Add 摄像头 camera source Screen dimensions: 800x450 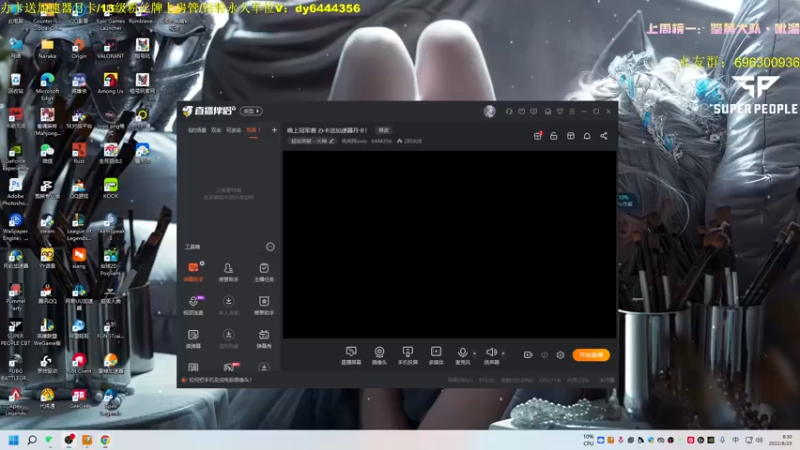379,355
